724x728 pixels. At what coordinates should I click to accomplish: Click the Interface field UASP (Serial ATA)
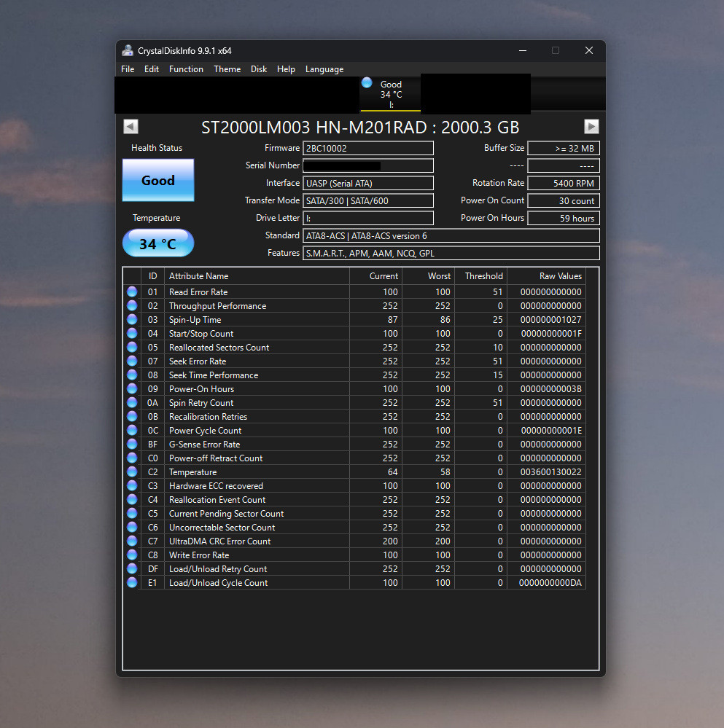click(x=367, y=184)
